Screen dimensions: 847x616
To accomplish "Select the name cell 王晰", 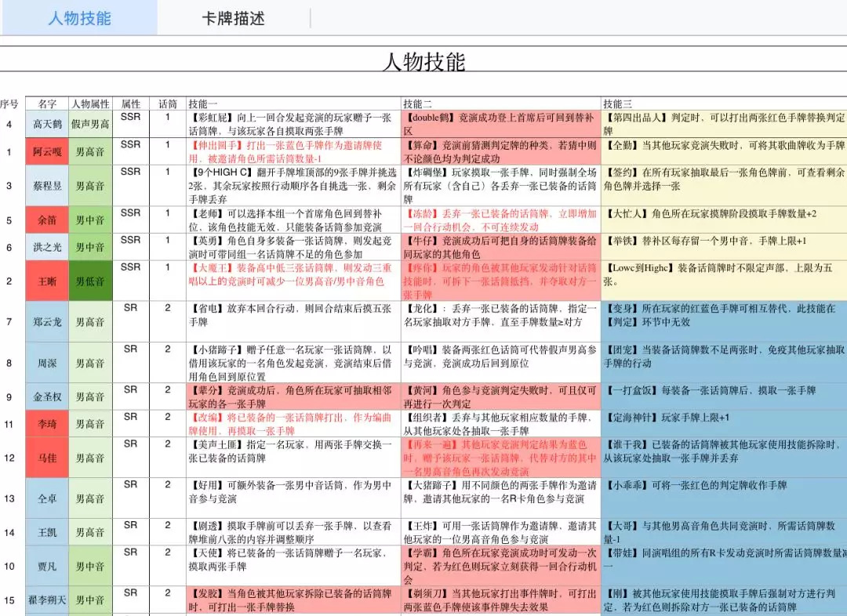I will point(47,281).
